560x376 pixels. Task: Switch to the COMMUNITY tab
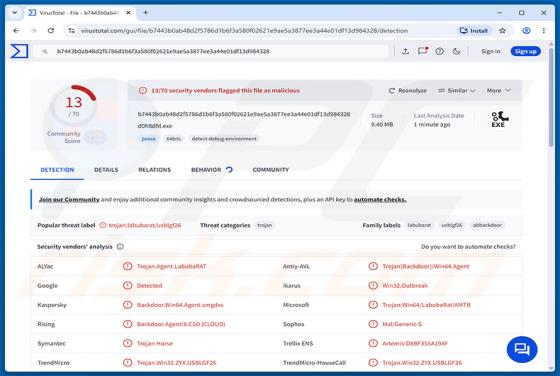click(271, 170)
